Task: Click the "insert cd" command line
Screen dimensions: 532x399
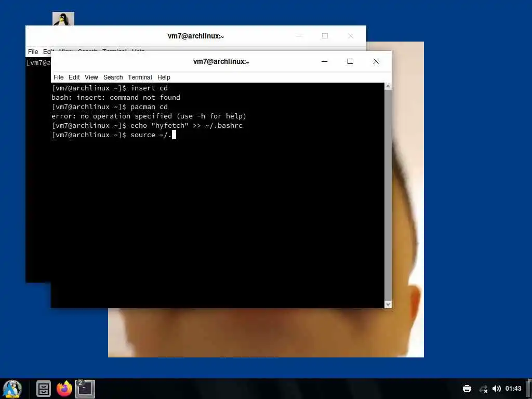Action: (110, 88)
